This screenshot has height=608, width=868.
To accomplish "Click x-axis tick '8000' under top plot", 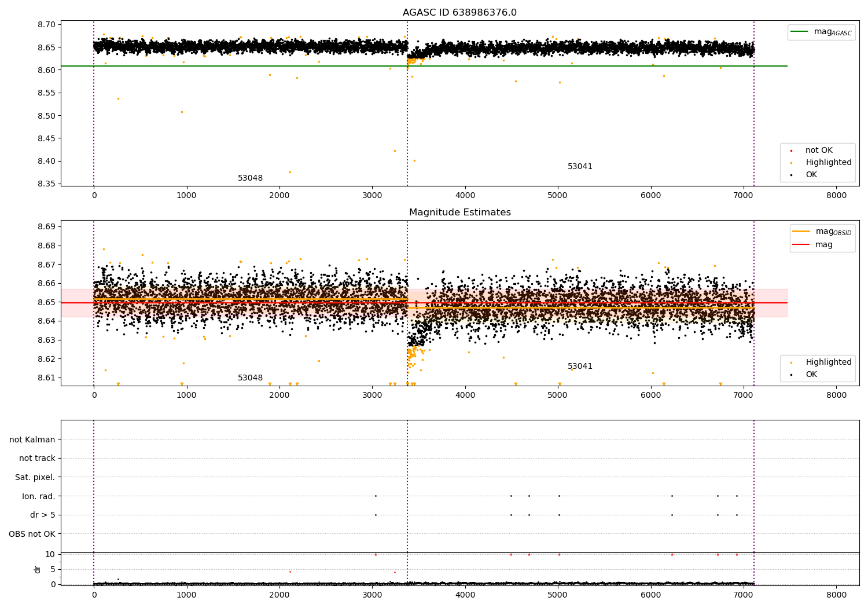I will point(836,196).
